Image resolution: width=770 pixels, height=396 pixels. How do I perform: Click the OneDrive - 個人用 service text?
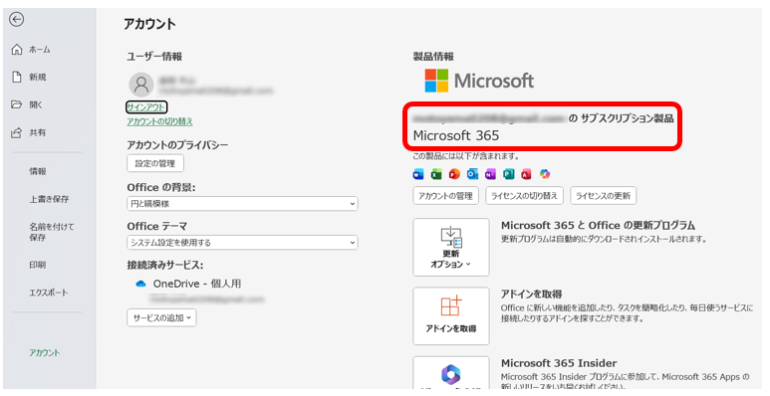pos(197,283)
